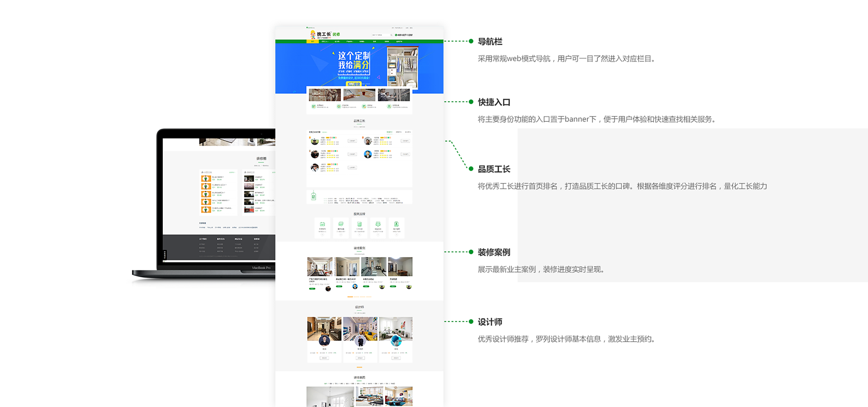Viewport: 868px width, 407px height.
Task: Click the 导航栏 annotation title
Action: (x=490, y=42)
